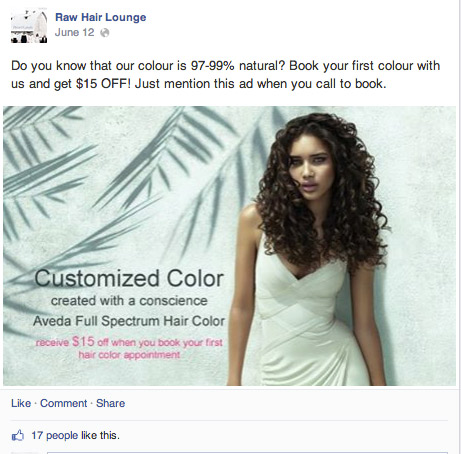Click the pink $15 off offer text
The width and height of the screenshot is (461, 454).
pos(129,342)
